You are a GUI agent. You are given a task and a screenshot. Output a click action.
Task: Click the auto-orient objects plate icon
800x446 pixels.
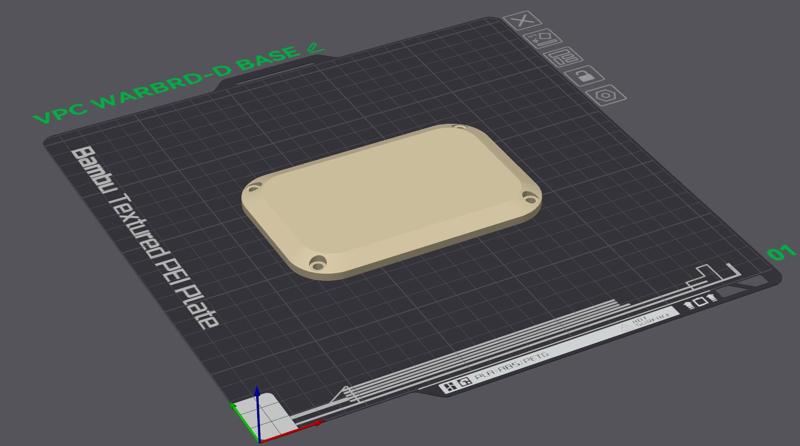[542, 38]
